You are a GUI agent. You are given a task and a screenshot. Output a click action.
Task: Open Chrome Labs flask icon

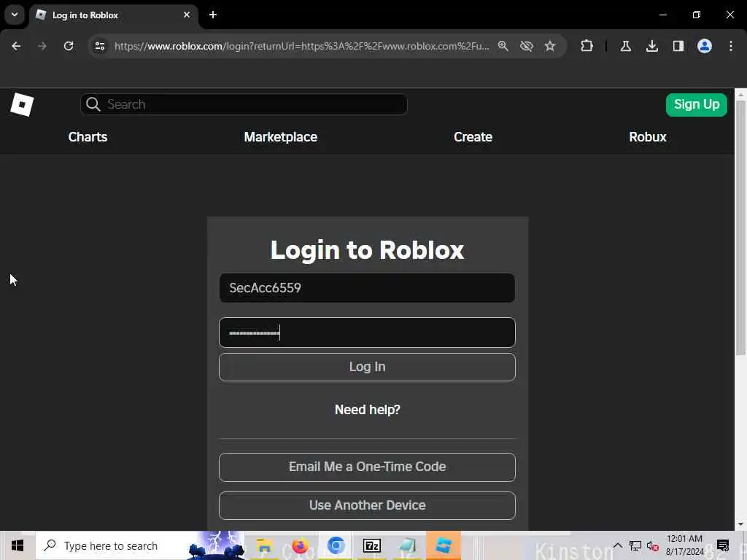click(625, 46)
